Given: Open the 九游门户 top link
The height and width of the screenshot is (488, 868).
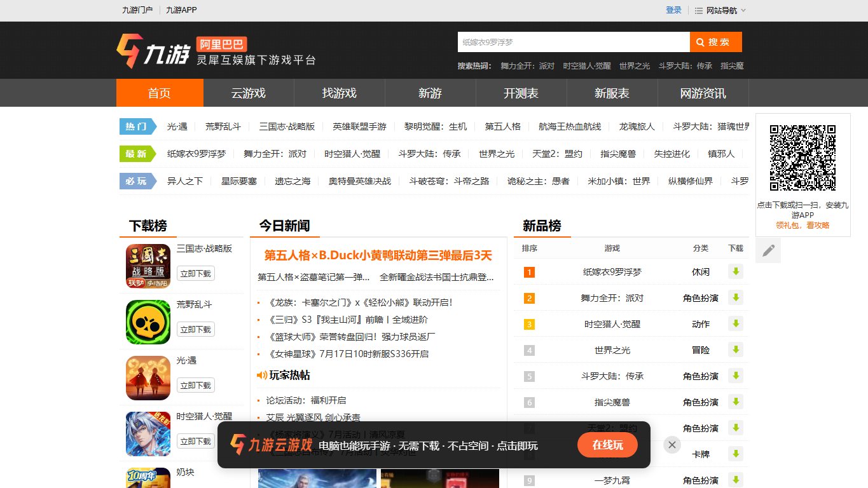Looking at the screenshot, I should coord(137,10).
